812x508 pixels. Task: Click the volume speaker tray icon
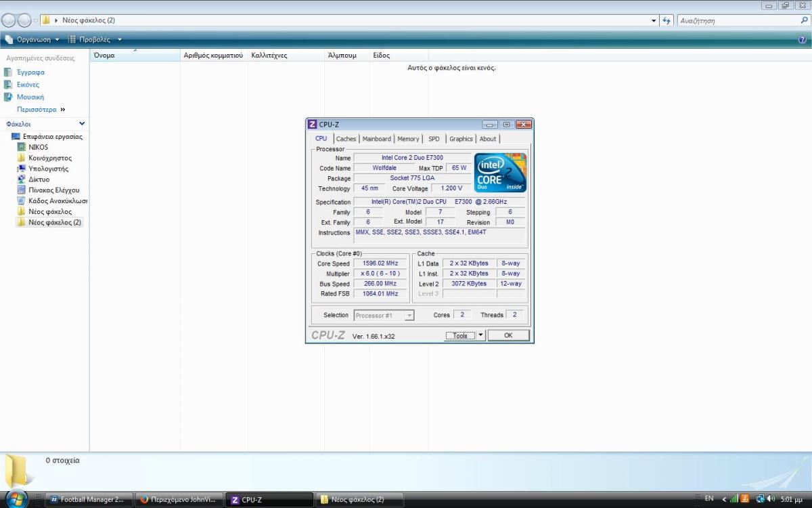click(771, 499)
